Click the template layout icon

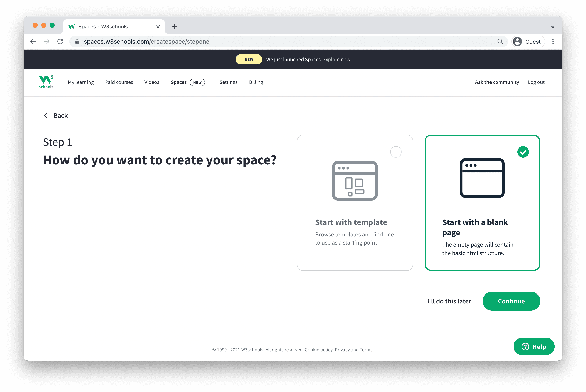355,181
